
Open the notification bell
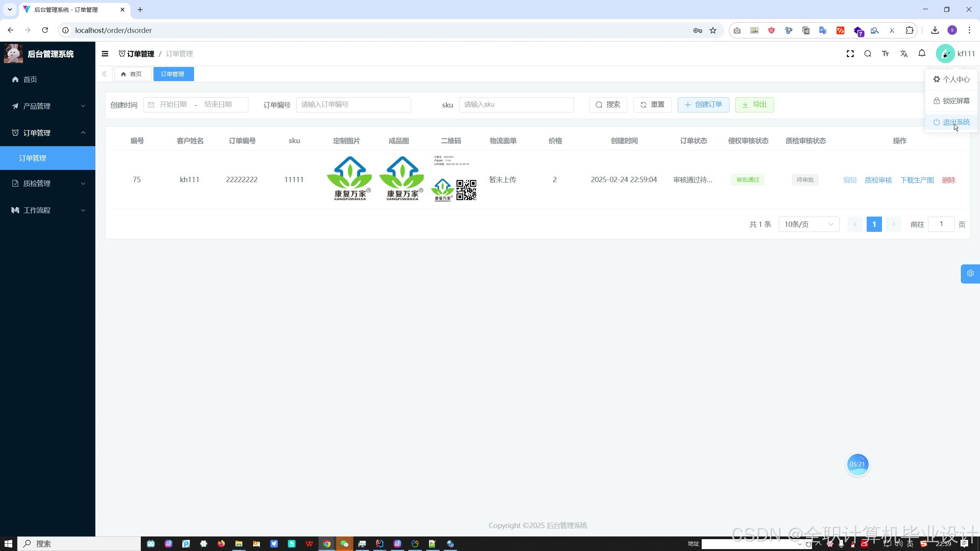[x=922, y=54]
